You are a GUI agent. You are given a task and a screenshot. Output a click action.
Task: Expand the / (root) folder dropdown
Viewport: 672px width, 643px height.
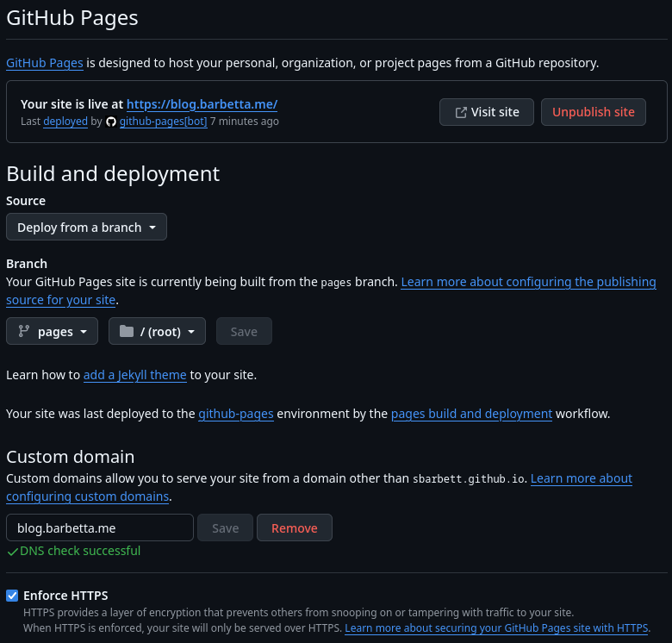(x=158, y=331)
